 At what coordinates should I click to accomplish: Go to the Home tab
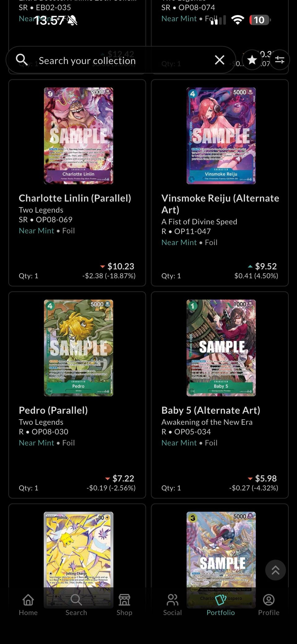[28, 605]
